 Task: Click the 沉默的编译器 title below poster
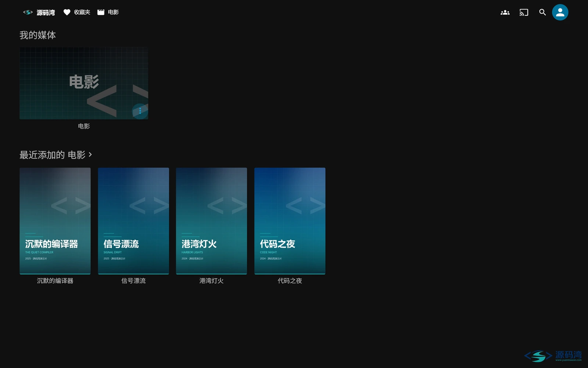[x=55, y=281]
